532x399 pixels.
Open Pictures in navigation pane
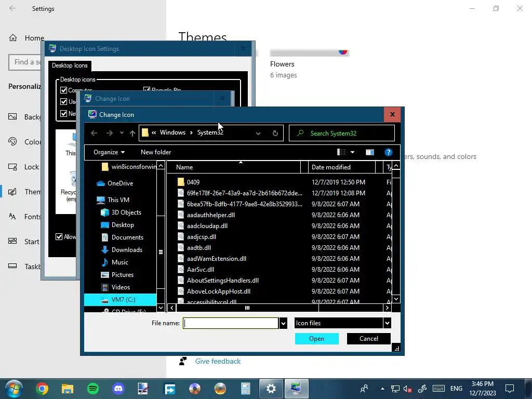point(122,275)
